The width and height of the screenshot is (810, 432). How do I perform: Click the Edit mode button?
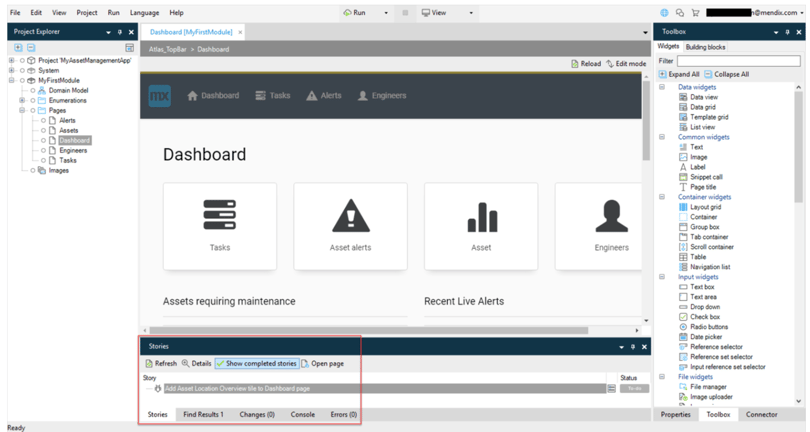click(626, 64)
